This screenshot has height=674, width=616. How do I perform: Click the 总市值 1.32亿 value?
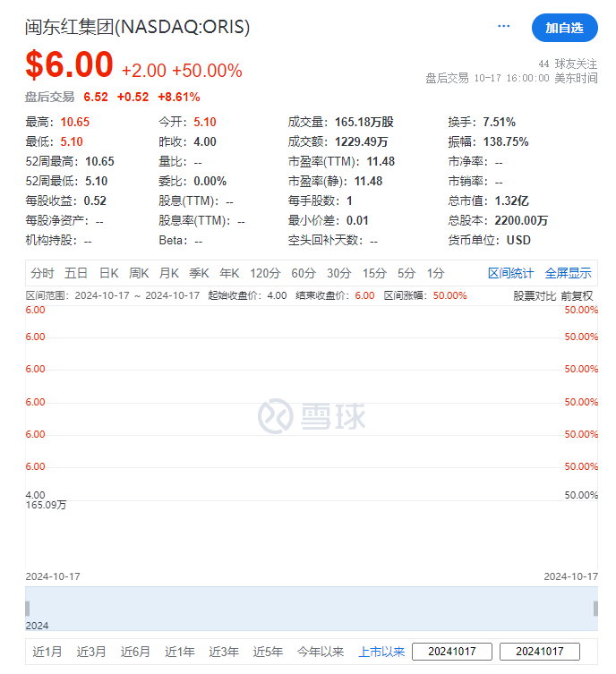click(511, 200)
